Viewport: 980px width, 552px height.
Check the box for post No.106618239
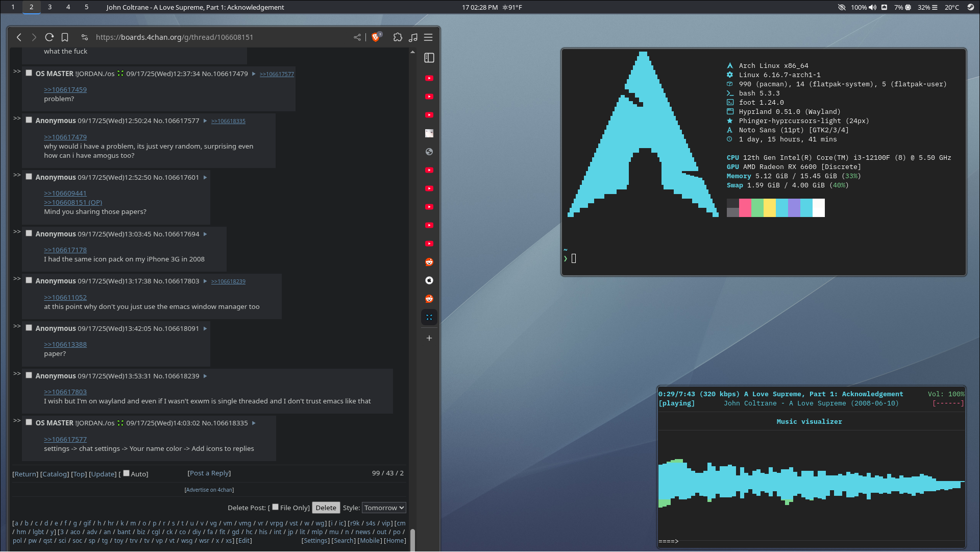(29, 375)
